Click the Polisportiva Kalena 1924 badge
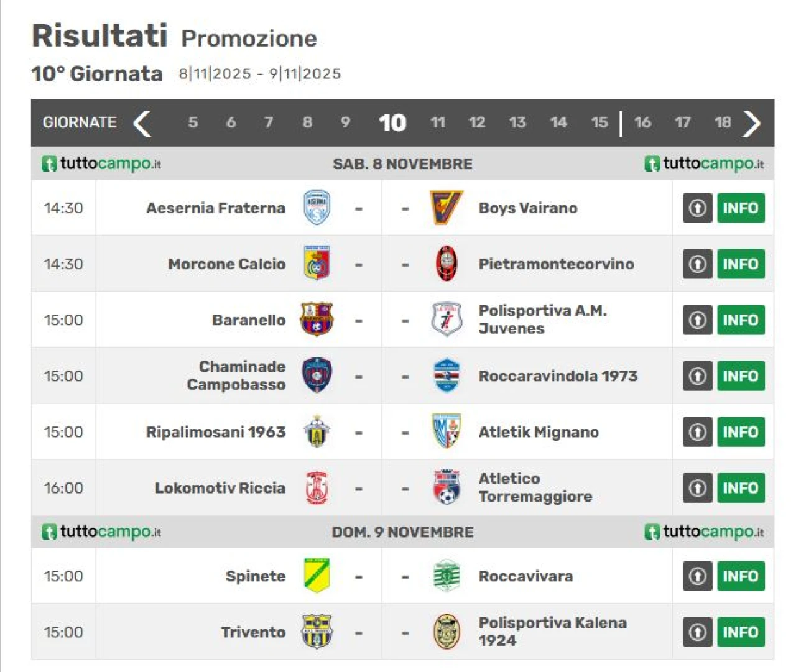This screenshot has width=796, height=672. [x=447, y=632]
